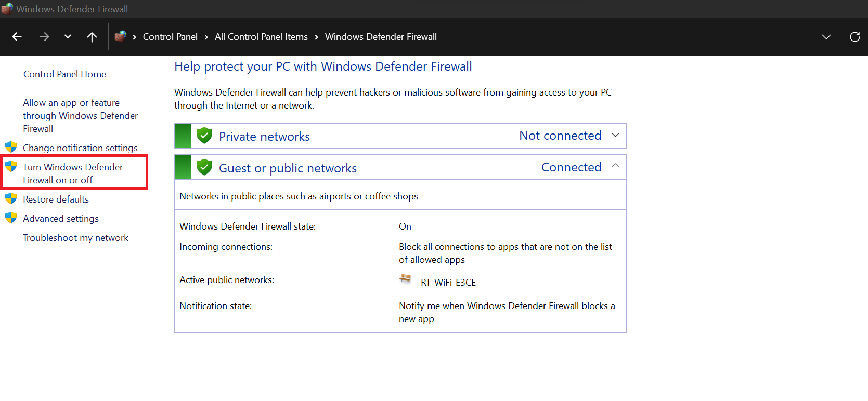The width and height of the screenshot is (868, 401).
Task: Select RT-WiFi-E3CE network name
Action: point(448,283)
